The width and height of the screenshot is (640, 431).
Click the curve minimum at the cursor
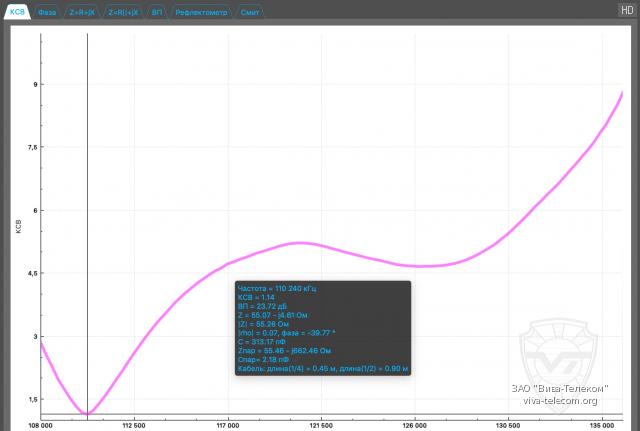(87, 413)
